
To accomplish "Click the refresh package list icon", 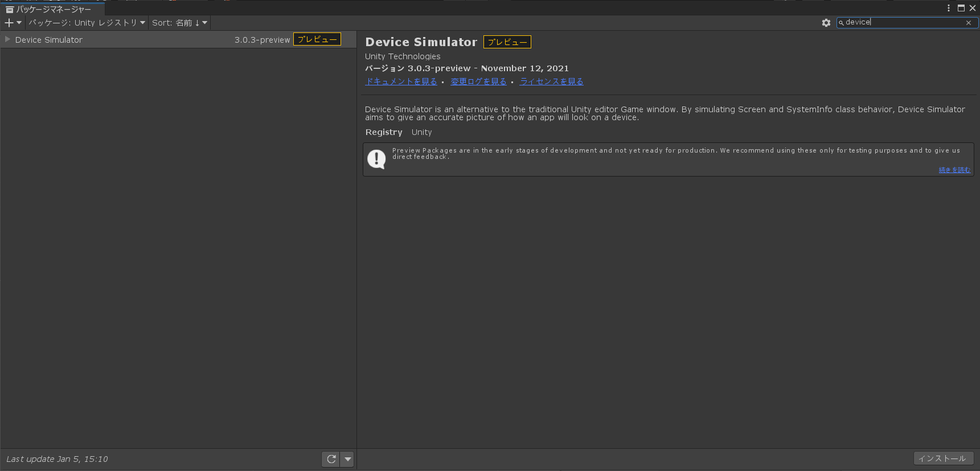I will click(331, 459).
